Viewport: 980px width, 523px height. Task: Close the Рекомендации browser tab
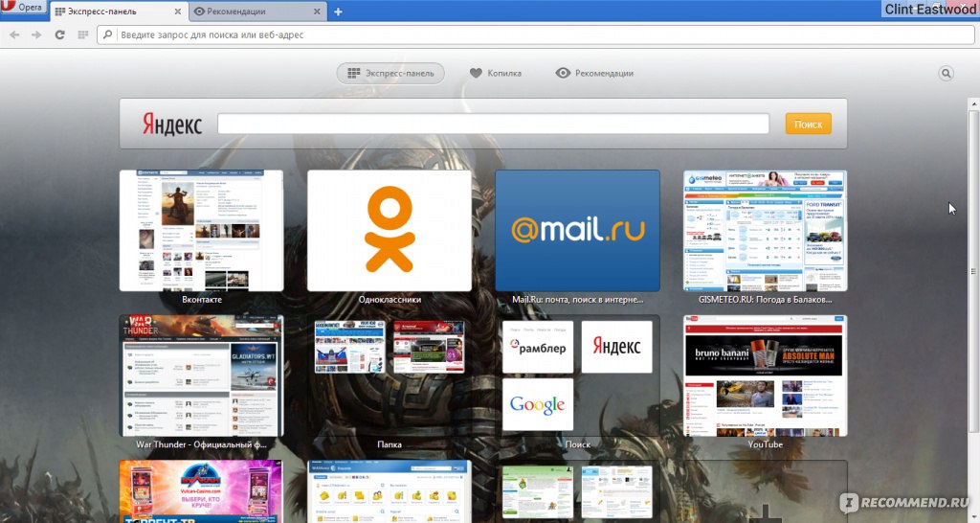317,11
